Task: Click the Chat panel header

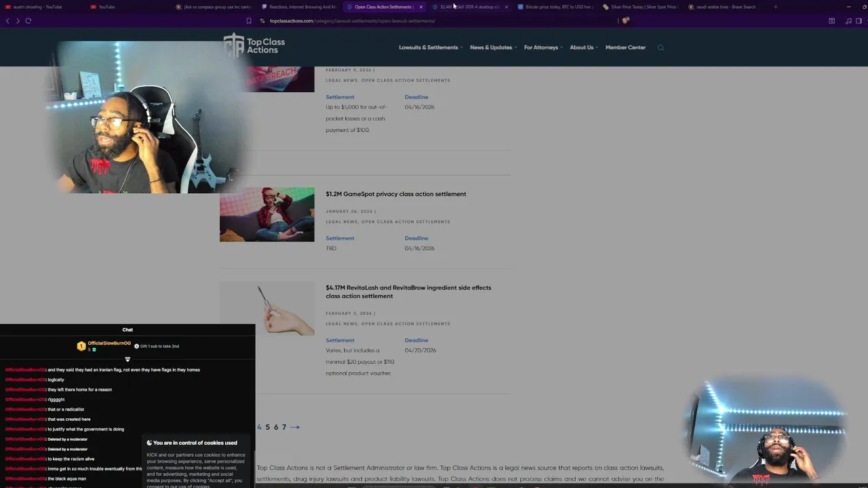Action: tap(127, 329)
